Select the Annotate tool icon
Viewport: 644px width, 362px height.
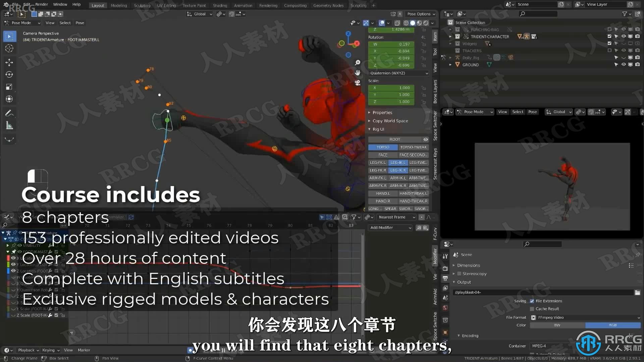(x=9, y=112)
